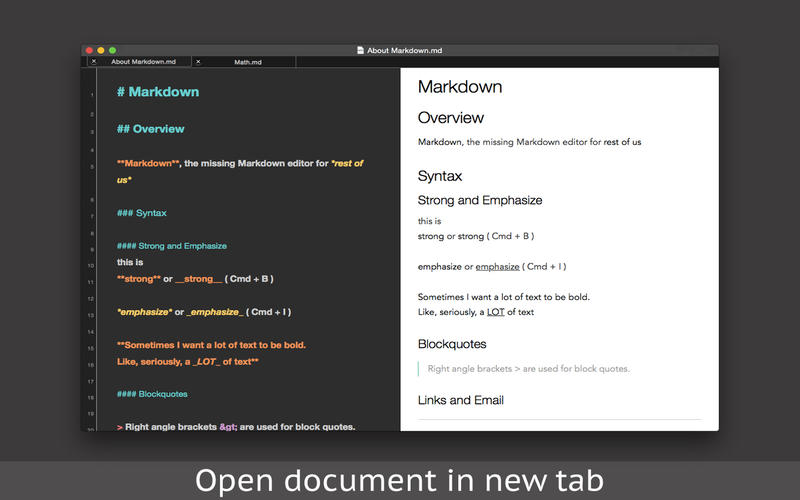Click the document icon in title bar
800x500 pixels.
360,50
